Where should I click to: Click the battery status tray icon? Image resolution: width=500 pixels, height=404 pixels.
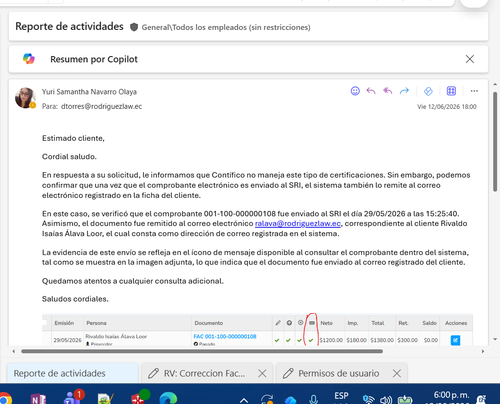(x=405, y=399)
